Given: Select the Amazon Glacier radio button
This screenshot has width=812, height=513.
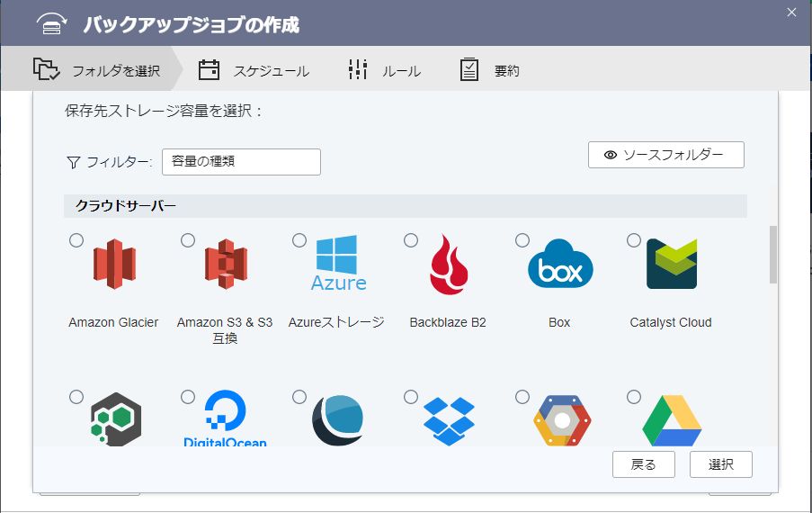Looking at the screenshot, I should tap(76, 240).
